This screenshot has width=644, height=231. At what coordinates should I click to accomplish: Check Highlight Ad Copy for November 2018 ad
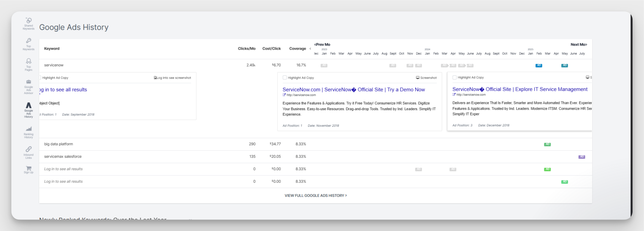pos(285,78)
